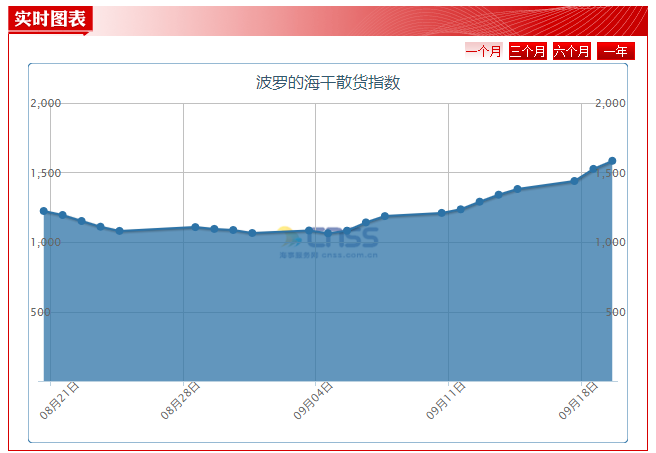Click the 09月04日 x-axis label
This screenshot has width=656, height=453.
click(x=314, y=400)
